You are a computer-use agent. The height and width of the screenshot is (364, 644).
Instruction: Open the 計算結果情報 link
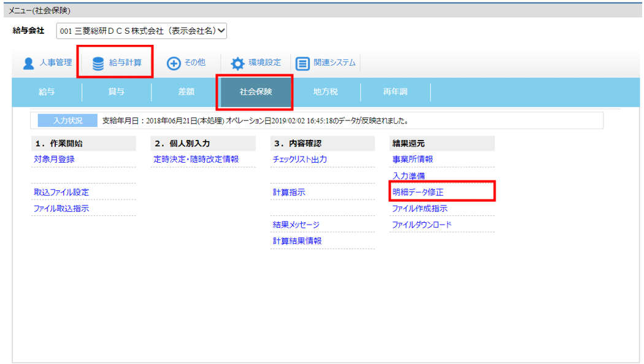[297, 241]
